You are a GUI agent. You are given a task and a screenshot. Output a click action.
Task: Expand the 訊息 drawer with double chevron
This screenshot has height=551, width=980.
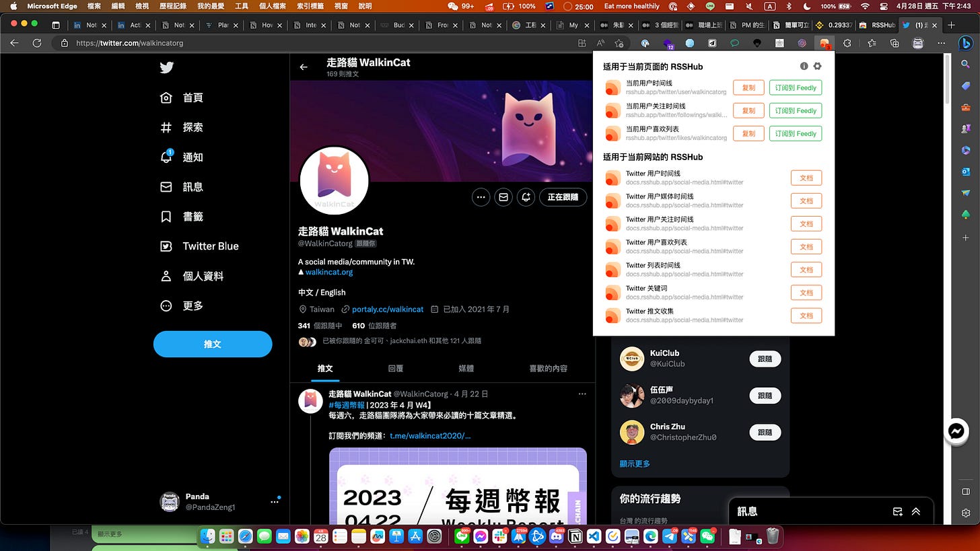[916, 511]
